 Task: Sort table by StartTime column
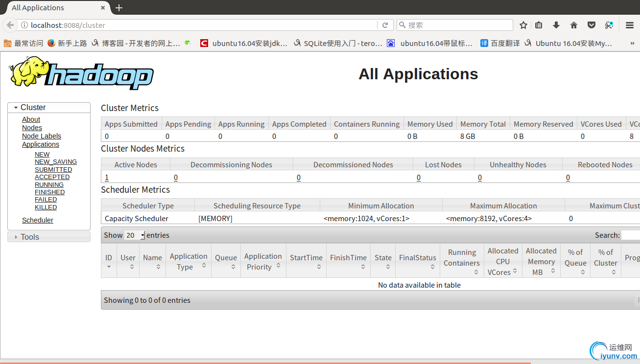pos(306,261)
